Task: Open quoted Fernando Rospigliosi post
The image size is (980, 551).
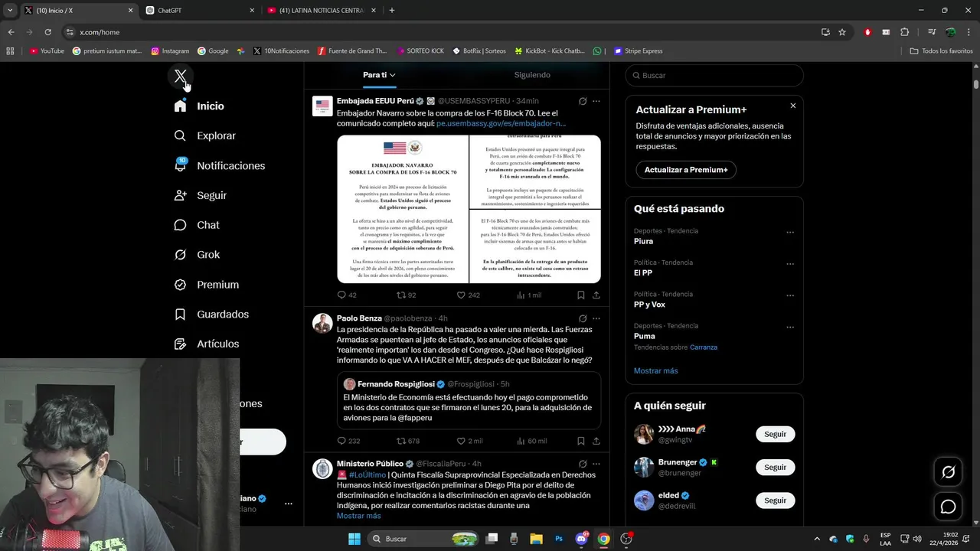Action: (469, 402)
